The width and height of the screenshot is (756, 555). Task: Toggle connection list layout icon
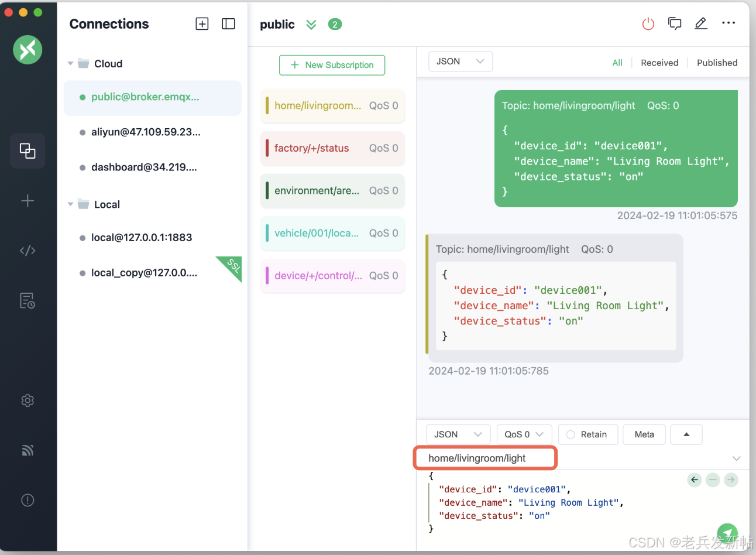228,24
